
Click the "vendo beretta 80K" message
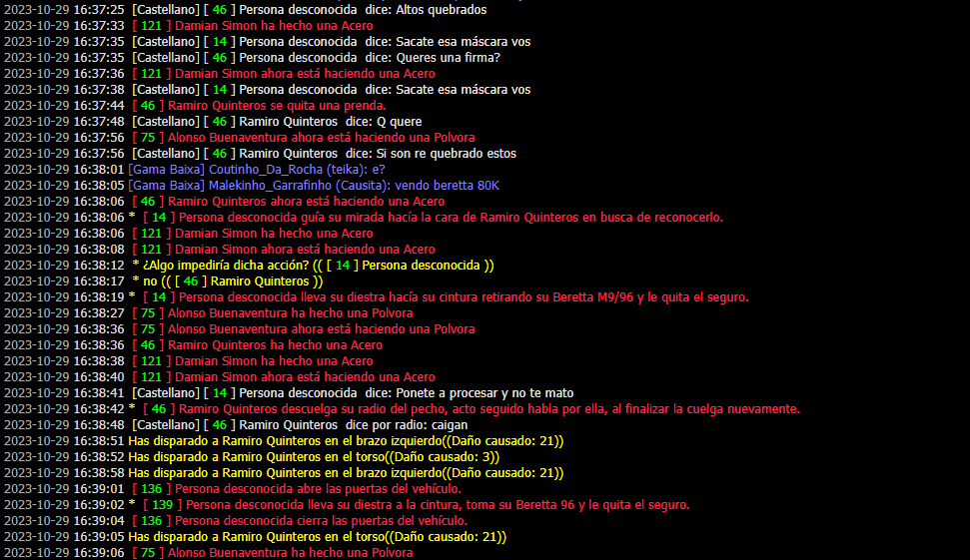[x=252, y=186]
